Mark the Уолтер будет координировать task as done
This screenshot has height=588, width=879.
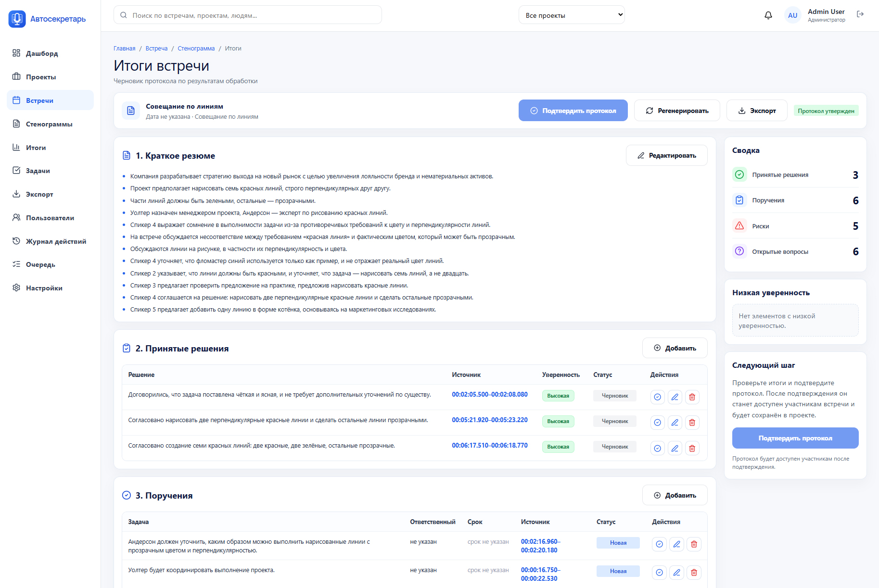tap(659, 573)
